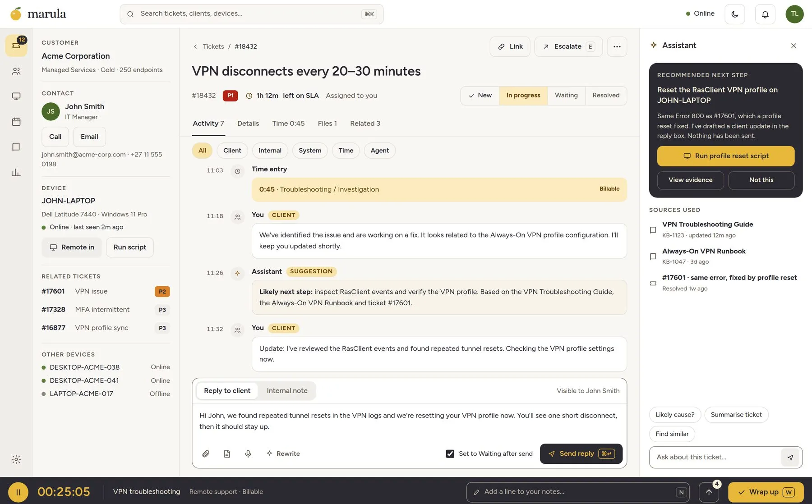Insert a template with document icon
The image size is (812, 504).
click(x=227, y=454)
